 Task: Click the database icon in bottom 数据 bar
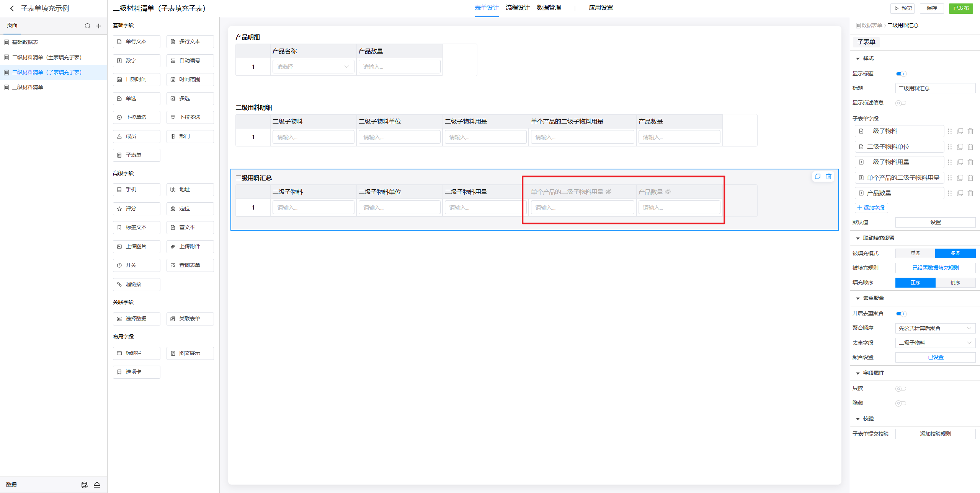click(x=85, y=485)
